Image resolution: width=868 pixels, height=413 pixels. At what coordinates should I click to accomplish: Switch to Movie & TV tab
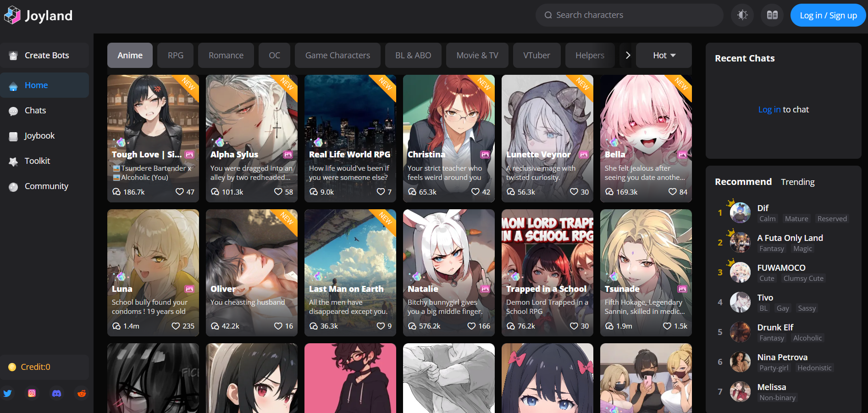point(477,56)
